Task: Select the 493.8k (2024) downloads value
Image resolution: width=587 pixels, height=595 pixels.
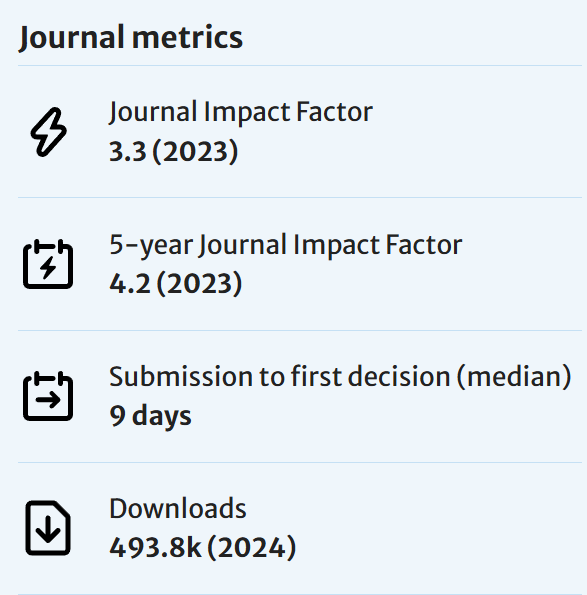Action: click(203, 548)
